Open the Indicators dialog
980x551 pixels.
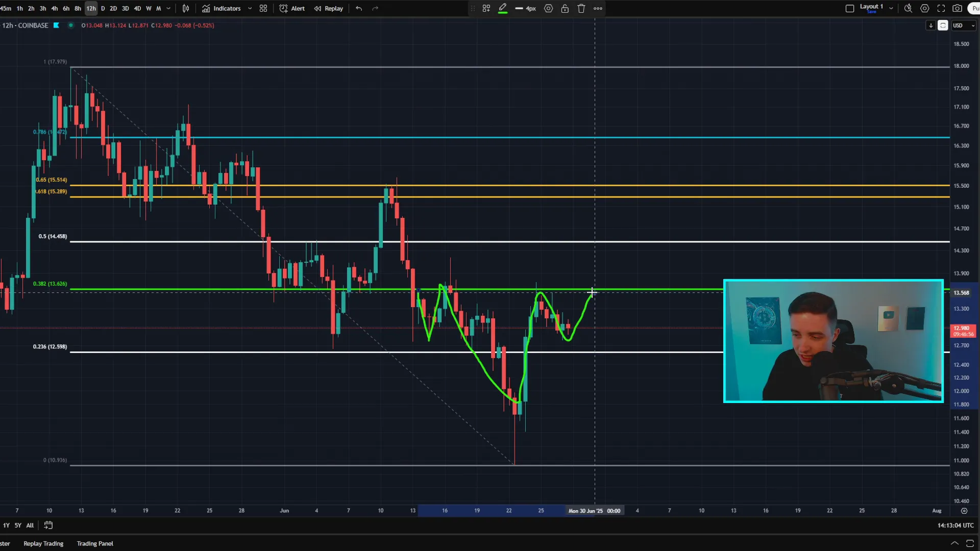click(x=221, y=8)
